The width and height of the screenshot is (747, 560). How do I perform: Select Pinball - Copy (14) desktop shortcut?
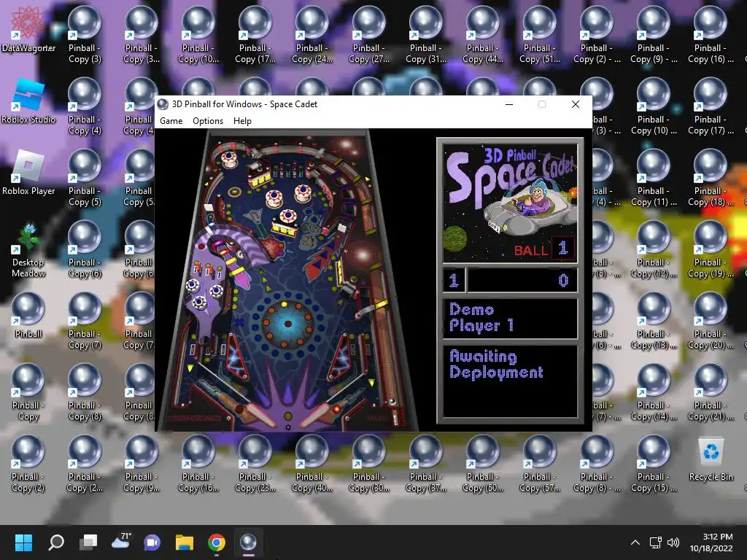653,392
